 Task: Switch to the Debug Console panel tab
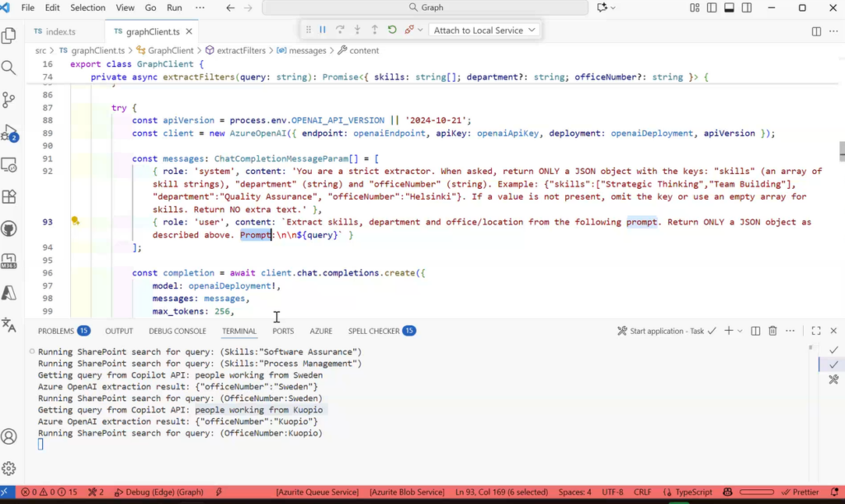[x=177, y=331]
